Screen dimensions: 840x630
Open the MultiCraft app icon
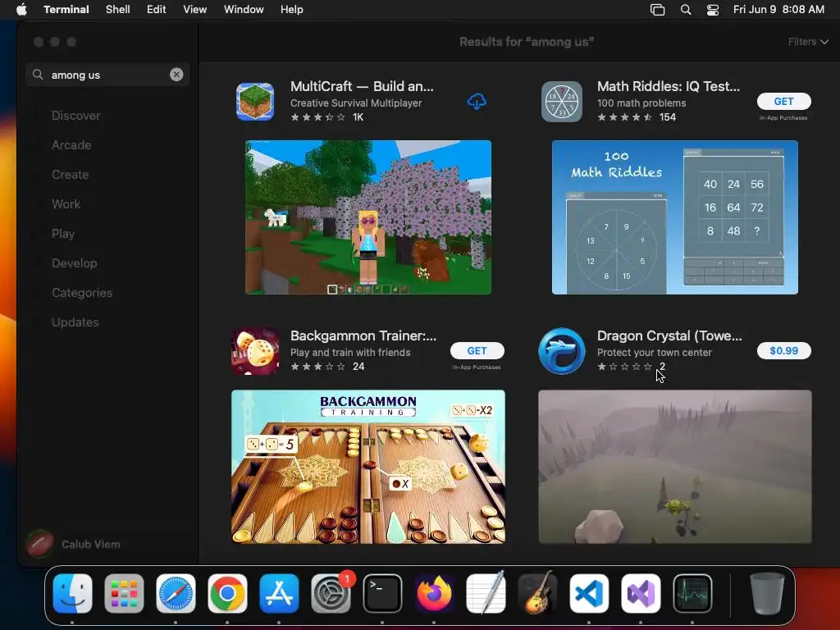click(255, 102)
